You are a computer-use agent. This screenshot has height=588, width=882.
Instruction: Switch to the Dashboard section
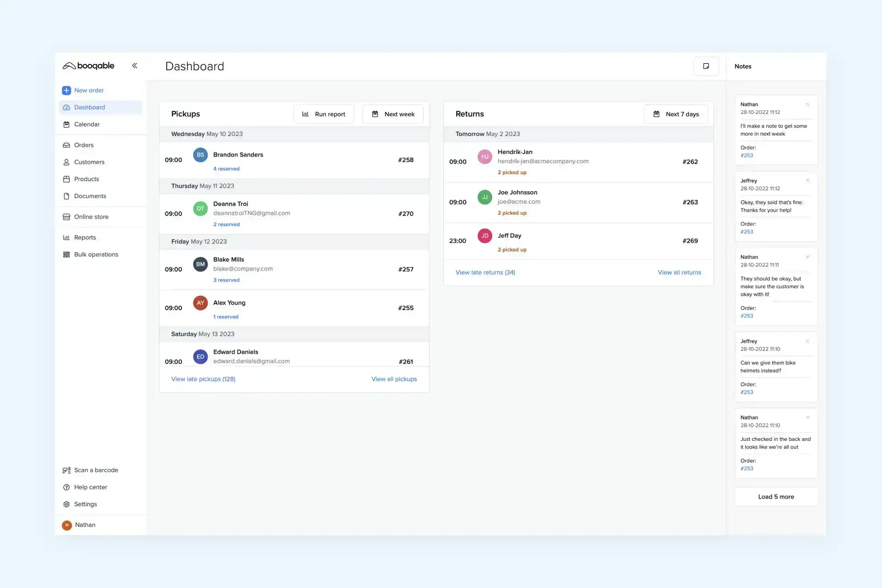[x=89, y=107]
